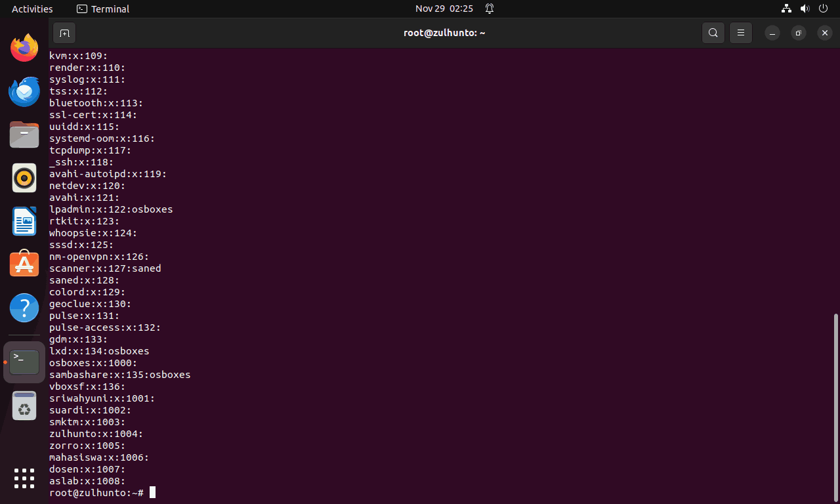840x504 pixels.
Task: Click the suardi:x:1002: line
Action: click(90, 410)
